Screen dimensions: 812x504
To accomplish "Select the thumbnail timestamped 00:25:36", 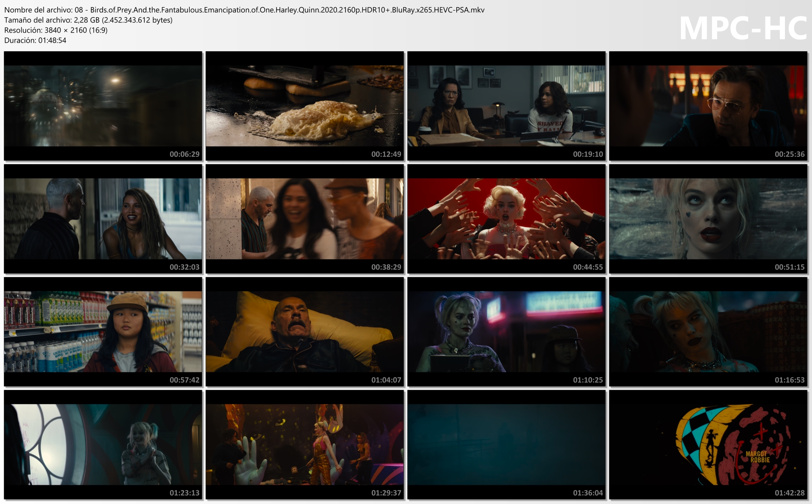I will pyautogui.click(x=708, y=106).
